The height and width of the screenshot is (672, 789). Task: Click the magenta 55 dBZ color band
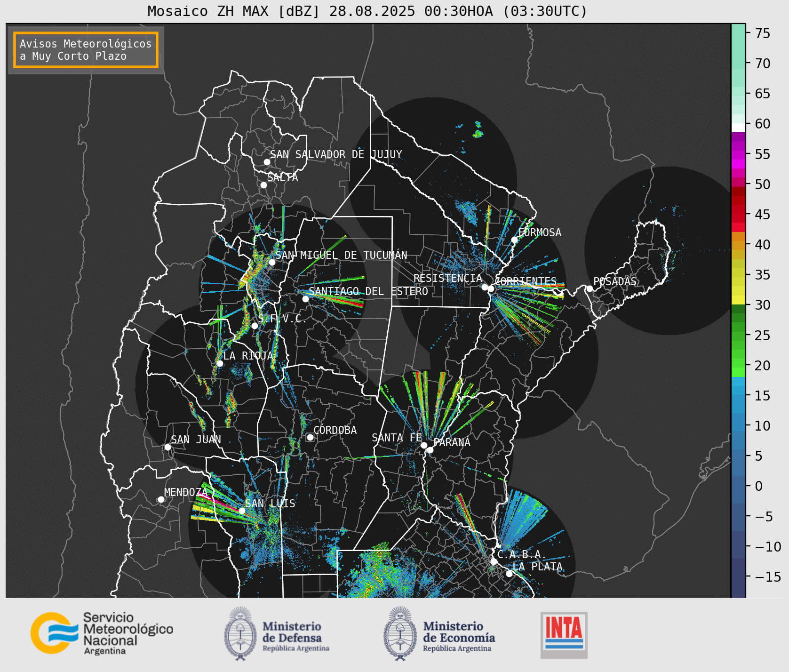[x=738, y=155]
